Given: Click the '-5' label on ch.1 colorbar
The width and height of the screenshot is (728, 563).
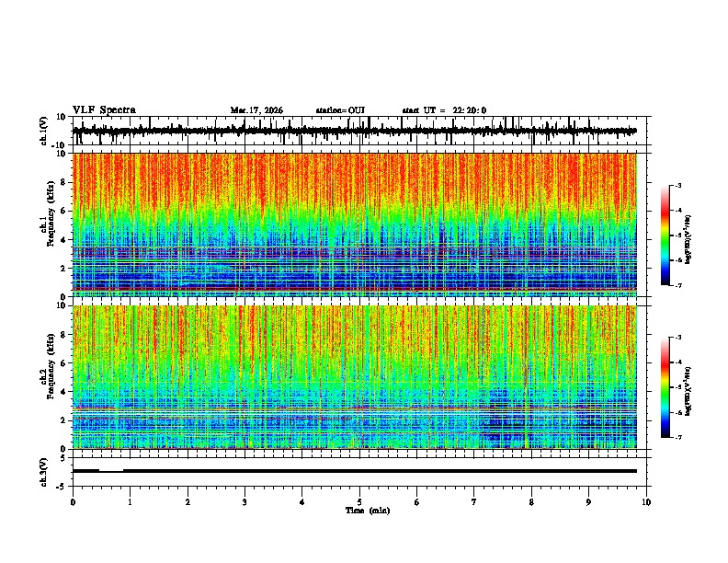Looking at the screenshot, I should coord(678,236).
